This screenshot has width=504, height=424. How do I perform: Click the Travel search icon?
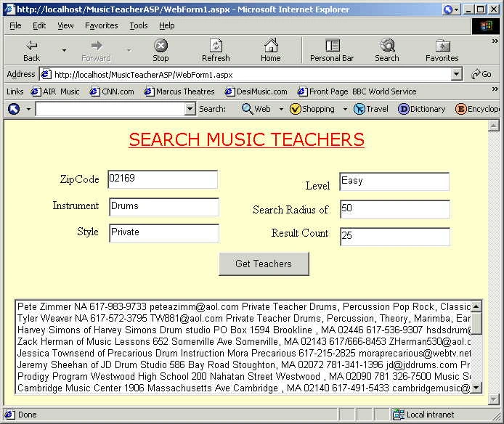[359, 109]
